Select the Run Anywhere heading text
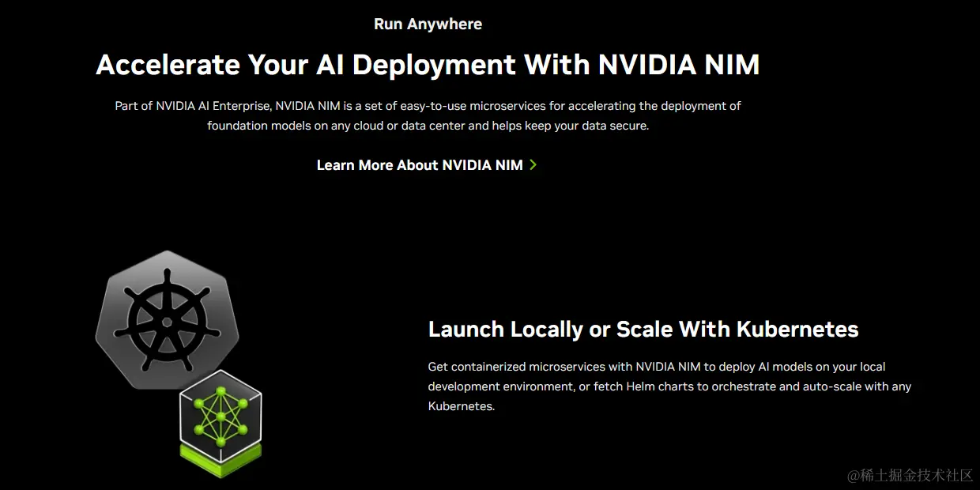This screenshot has height=490, width=980. 428,24
